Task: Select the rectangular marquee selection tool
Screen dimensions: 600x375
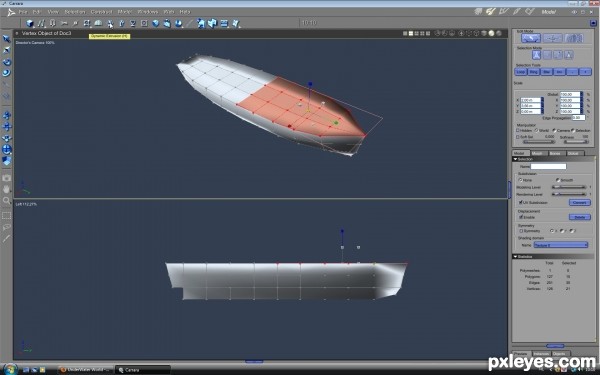Action: (x=7, y=215)
